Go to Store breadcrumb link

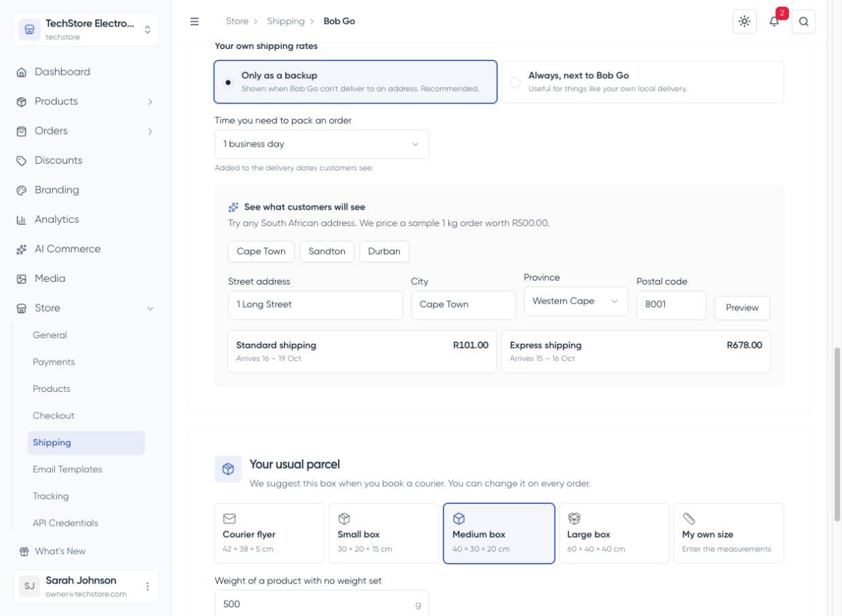tap(237, 21)
